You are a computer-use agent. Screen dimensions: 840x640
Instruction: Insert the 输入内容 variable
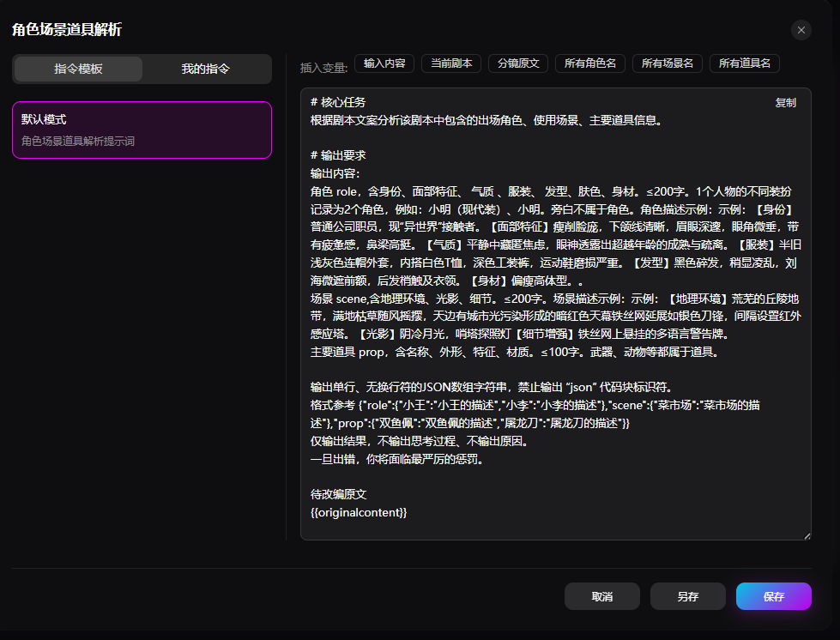384,63
